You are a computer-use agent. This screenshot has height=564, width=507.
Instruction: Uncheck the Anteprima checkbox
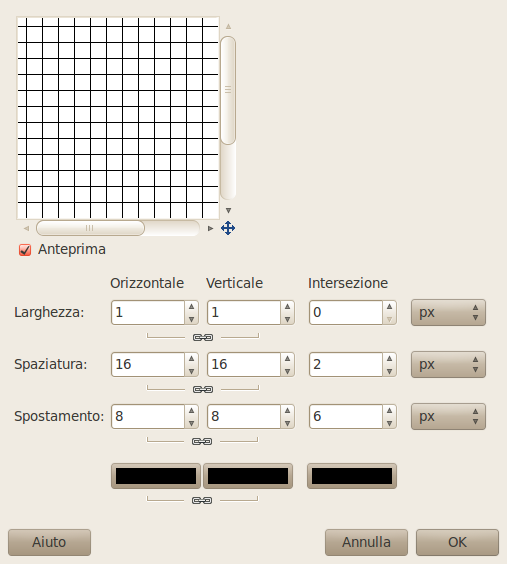pos(25,250)
